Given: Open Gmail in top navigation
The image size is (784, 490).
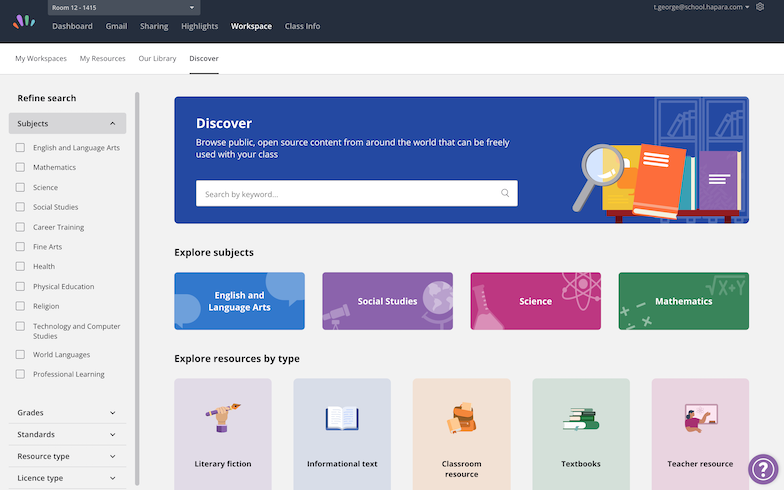Looking at the screenshot, I should click(116, 26).
